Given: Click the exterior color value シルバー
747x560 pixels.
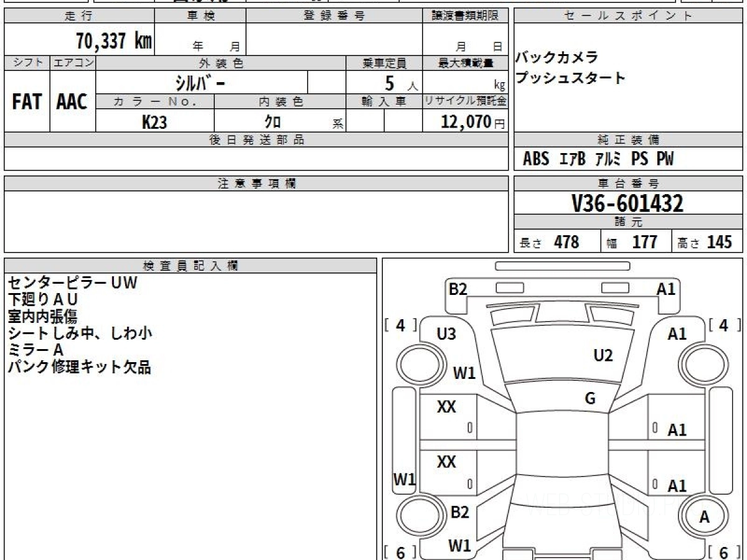Looking at the screenshot, I should pos(199,82).
